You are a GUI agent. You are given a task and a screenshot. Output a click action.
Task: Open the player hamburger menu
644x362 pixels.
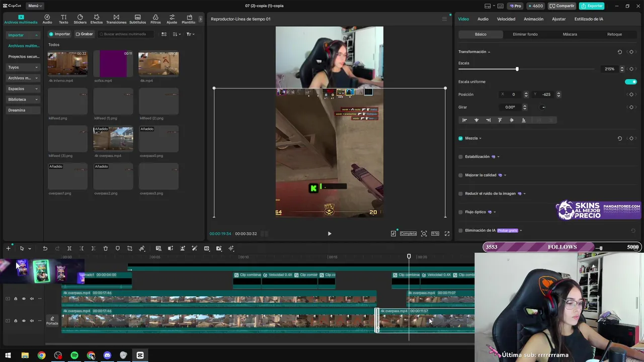[x=444, y=19]
